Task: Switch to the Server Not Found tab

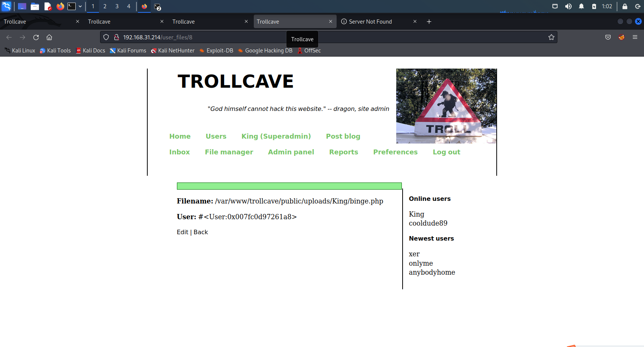Action: (379, 22)
